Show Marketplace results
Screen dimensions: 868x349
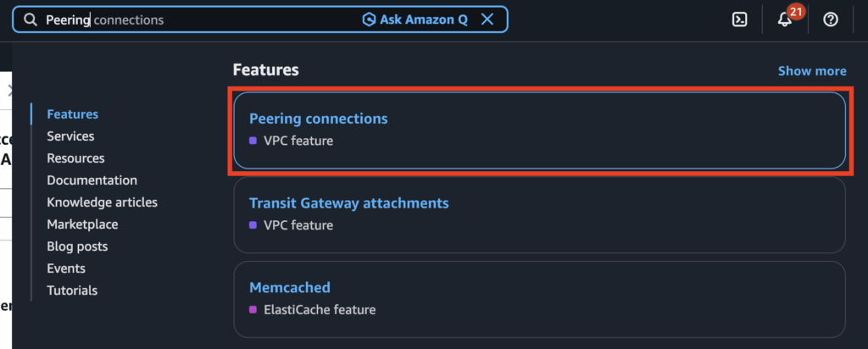pos(82,224)
